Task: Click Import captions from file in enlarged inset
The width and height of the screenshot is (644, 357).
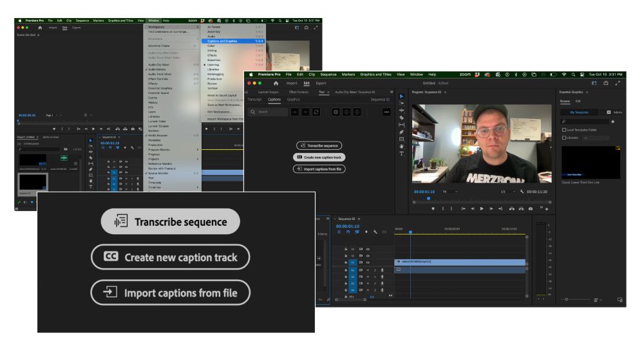Action: click(171, 293)
